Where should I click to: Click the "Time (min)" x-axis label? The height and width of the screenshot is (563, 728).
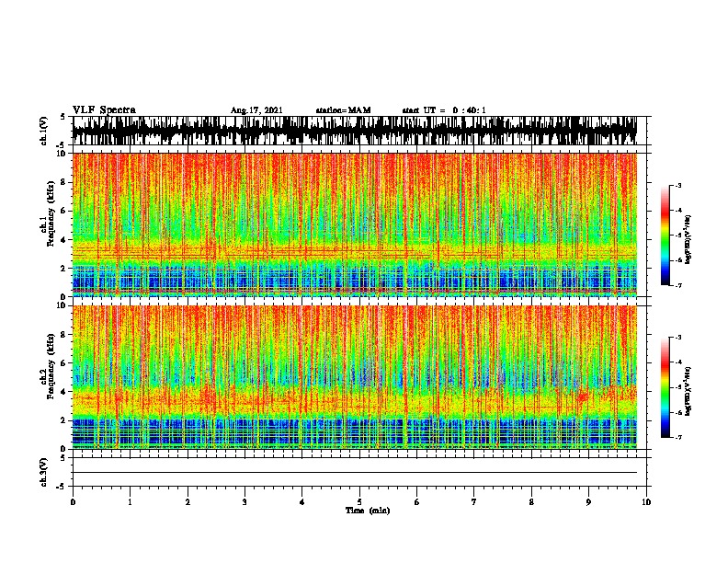coord(368,511)
